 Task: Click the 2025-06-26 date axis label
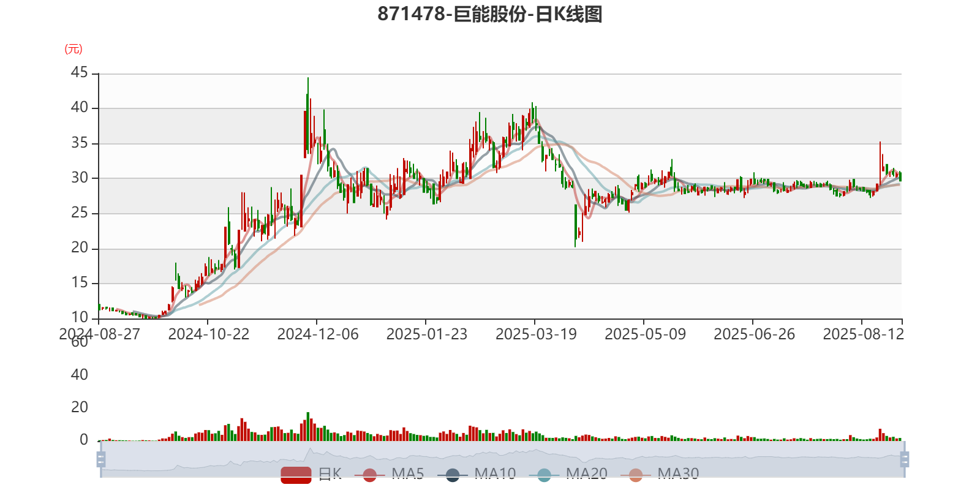pos(754,334)
